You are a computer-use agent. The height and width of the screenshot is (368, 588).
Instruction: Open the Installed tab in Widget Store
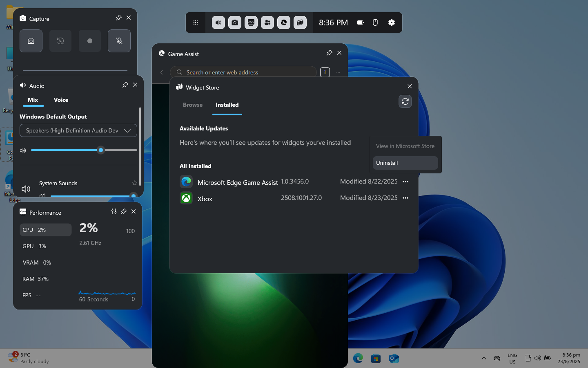click(227, 105)
